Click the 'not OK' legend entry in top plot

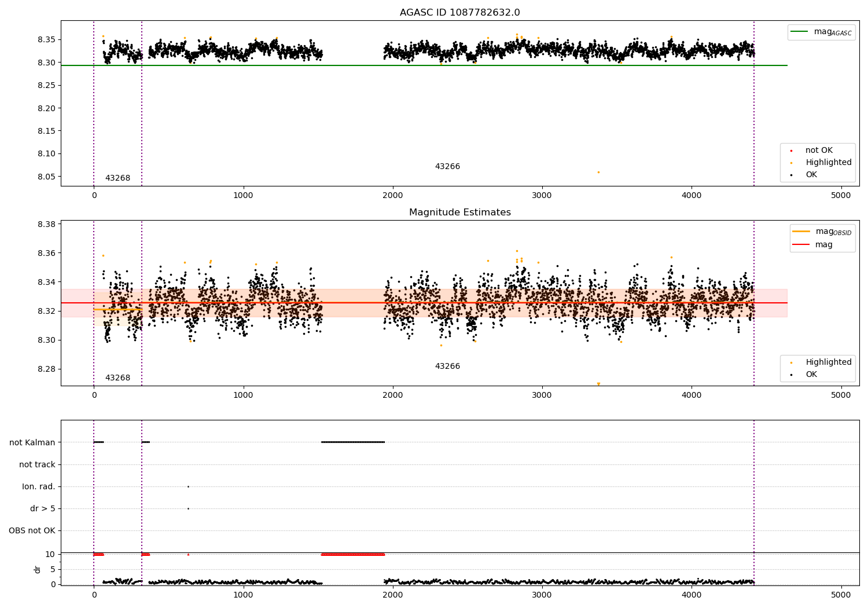(811, 151)
